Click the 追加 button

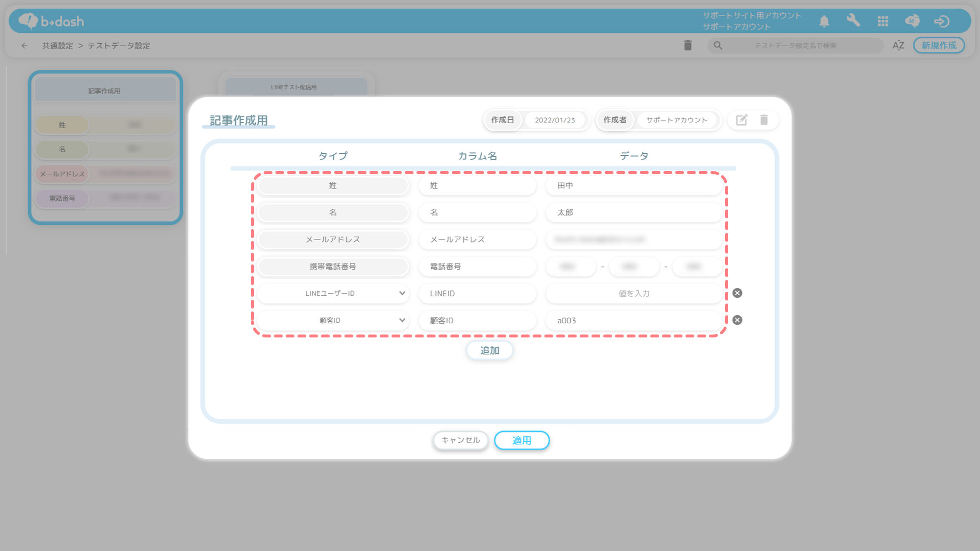[x=490, y=350]
